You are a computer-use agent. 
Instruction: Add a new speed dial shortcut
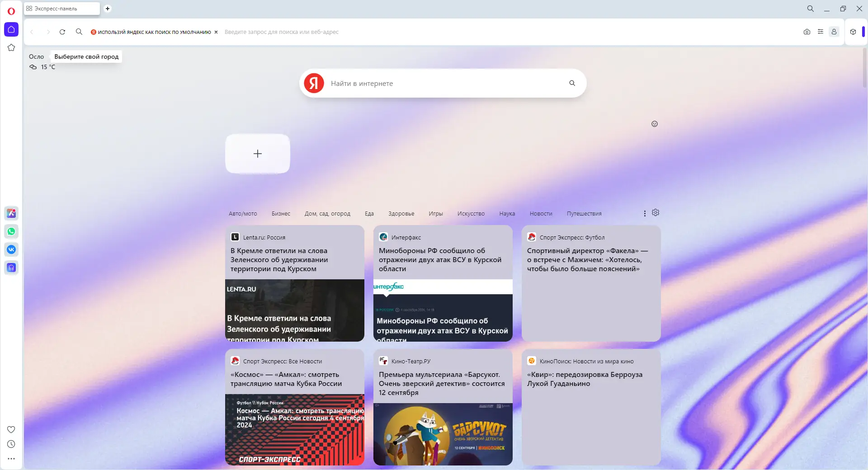[257, 154]
